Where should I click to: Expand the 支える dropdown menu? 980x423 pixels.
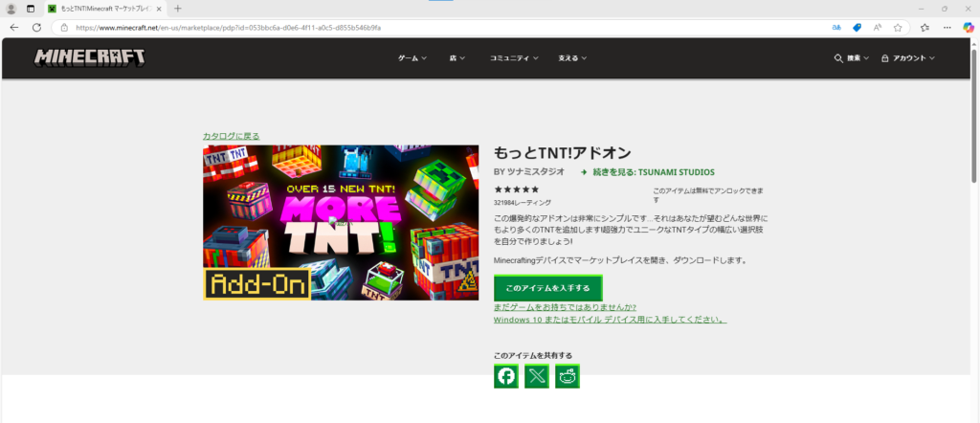coord(572,58)
